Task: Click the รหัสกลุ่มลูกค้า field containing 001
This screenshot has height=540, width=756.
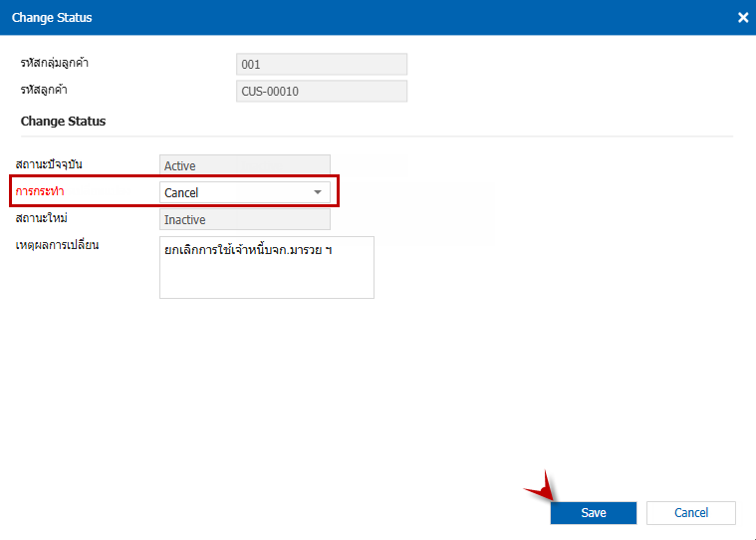Action: pos(323,65)
